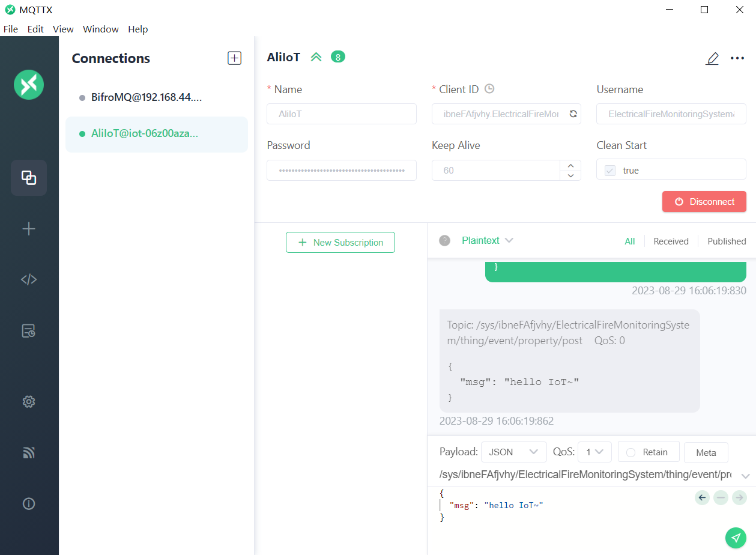Click timestamp 2023-08-29 16:06:19:862
The height and width of the screenshot is (555, 756).
pos(497,421)
